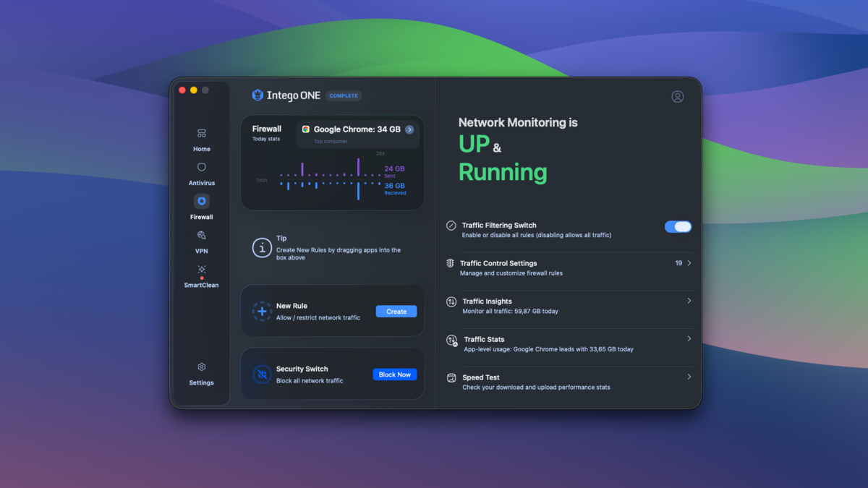Expand the Traffic Stats chevron
The height and width of the screenshot is (488, 868).
[689, 339]
